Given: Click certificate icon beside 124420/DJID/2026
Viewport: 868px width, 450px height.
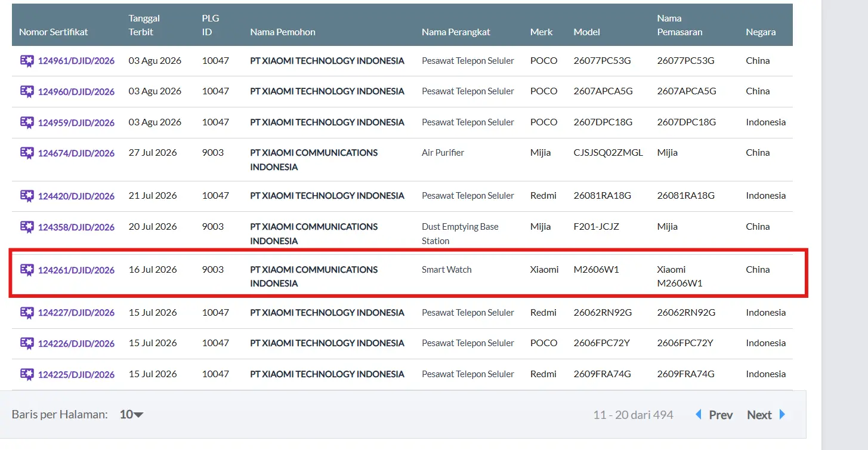Looking at the screenshot, I should pos(27,196).
